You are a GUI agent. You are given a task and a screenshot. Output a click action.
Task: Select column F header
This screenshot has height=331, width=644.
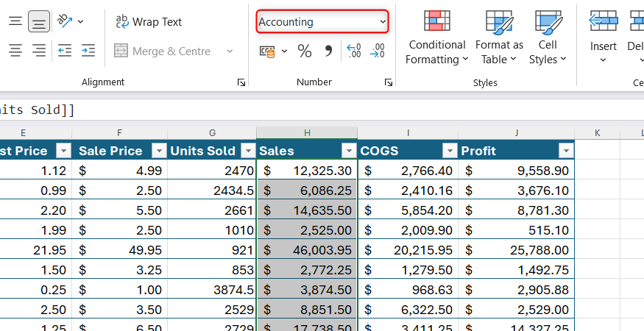(119, 132)
